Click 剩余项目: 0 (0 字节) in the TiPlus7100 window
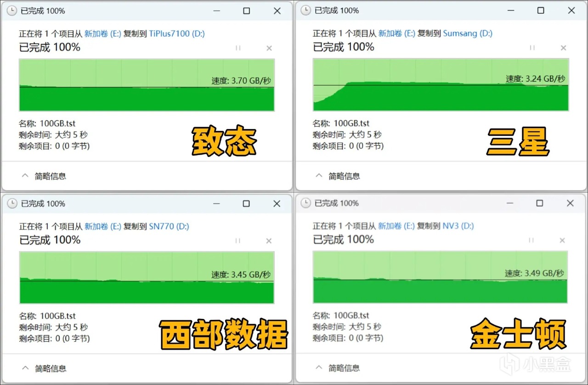 (54, 146)
